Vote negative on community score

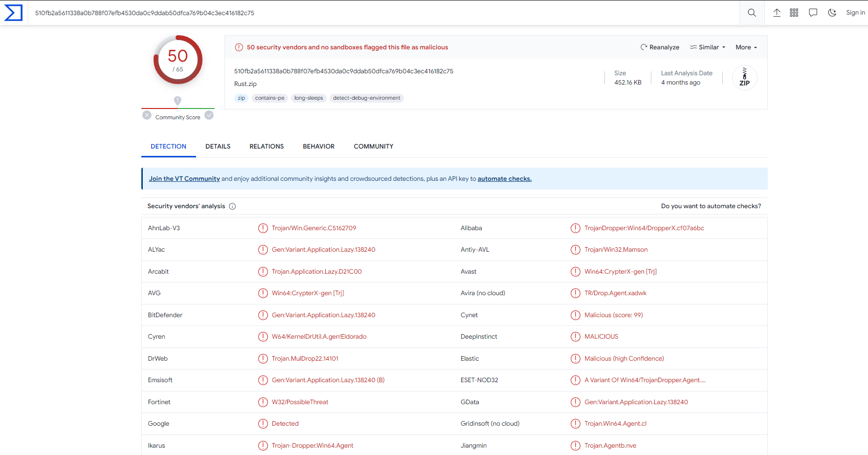147,115
